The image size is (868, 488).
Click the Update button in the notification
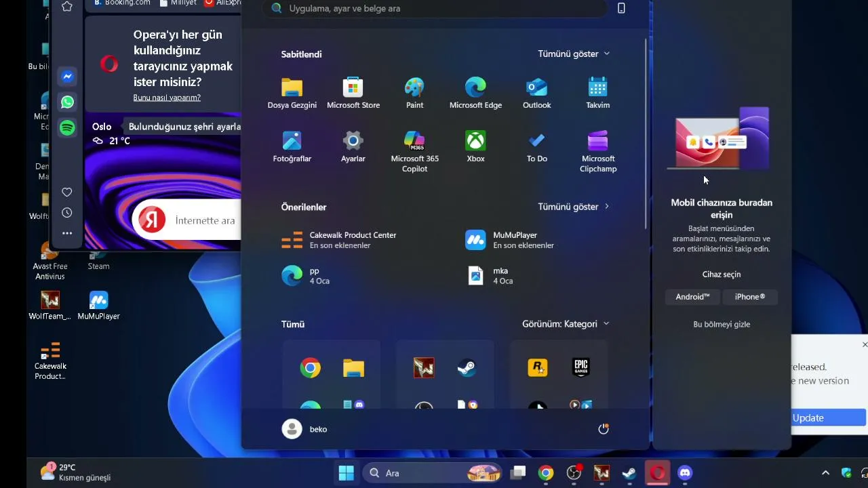point(829,418)
